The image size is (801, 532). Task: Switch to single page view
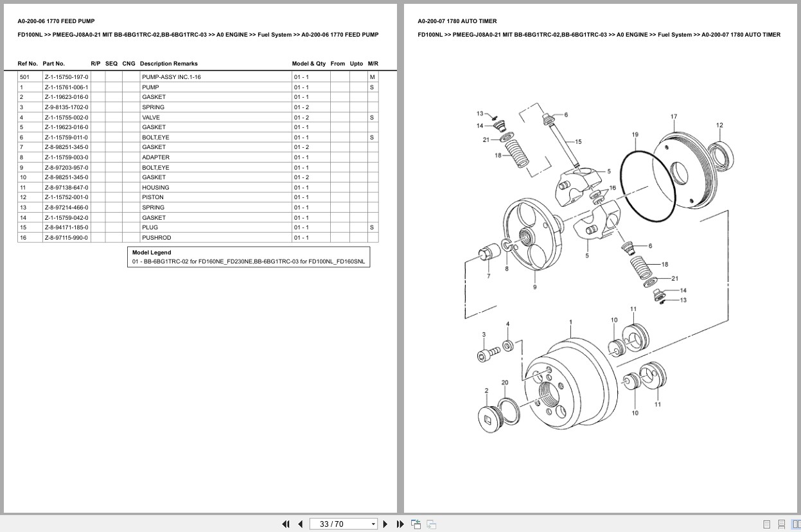pos(767,524)
